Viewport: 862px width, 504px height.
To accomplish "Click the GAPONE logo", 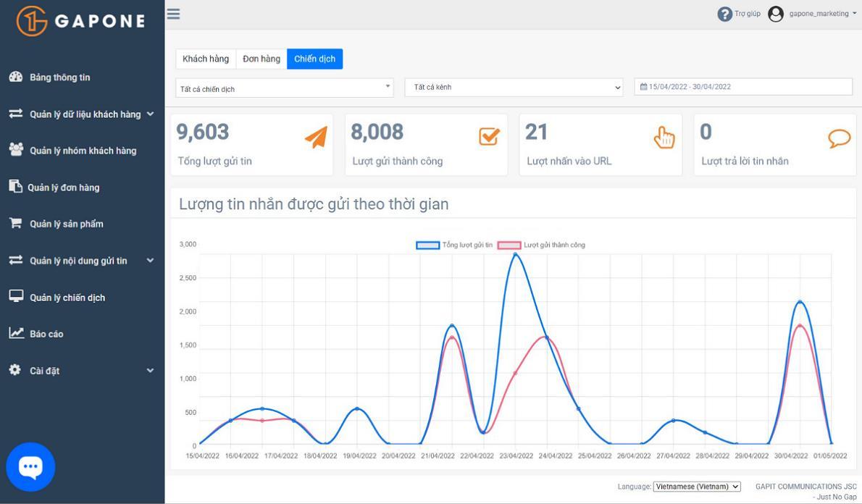I will [x=81, y=21].
